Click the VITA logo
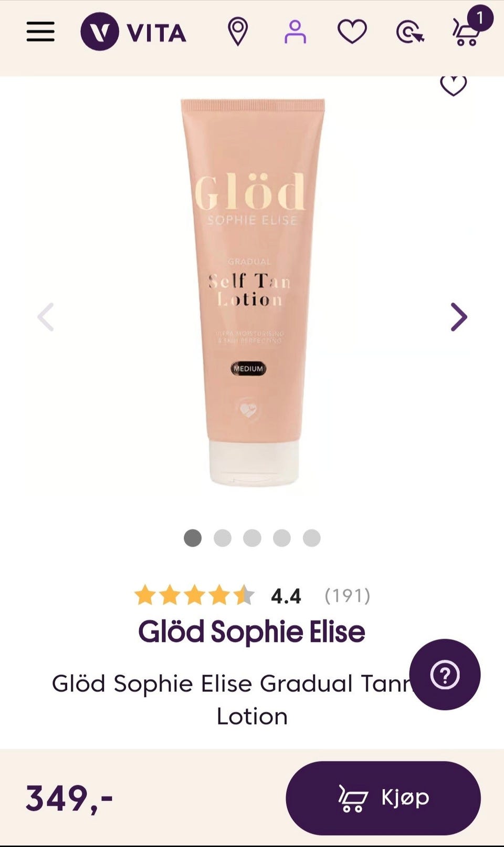 133,32
